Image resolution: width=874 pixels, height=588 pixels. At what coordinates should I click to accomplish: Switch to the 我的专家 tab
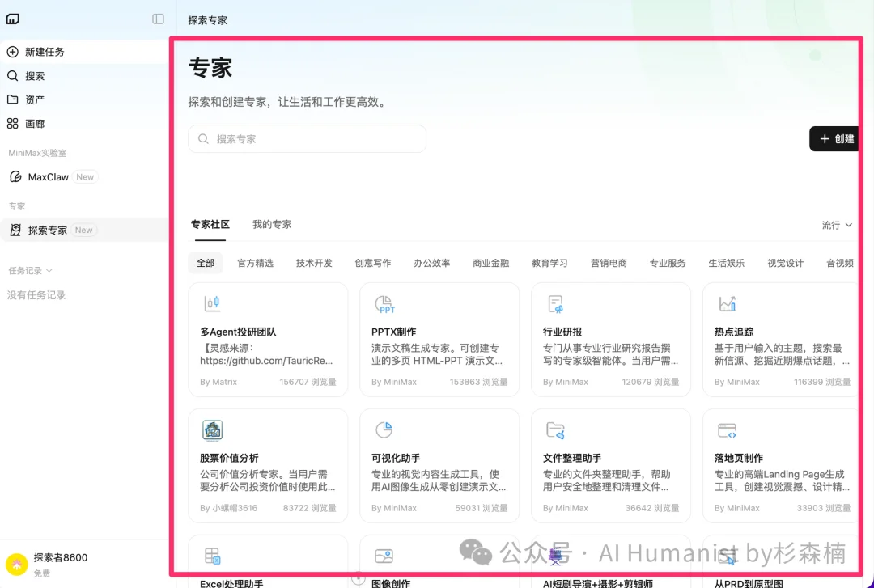click(x=272, y=224)
